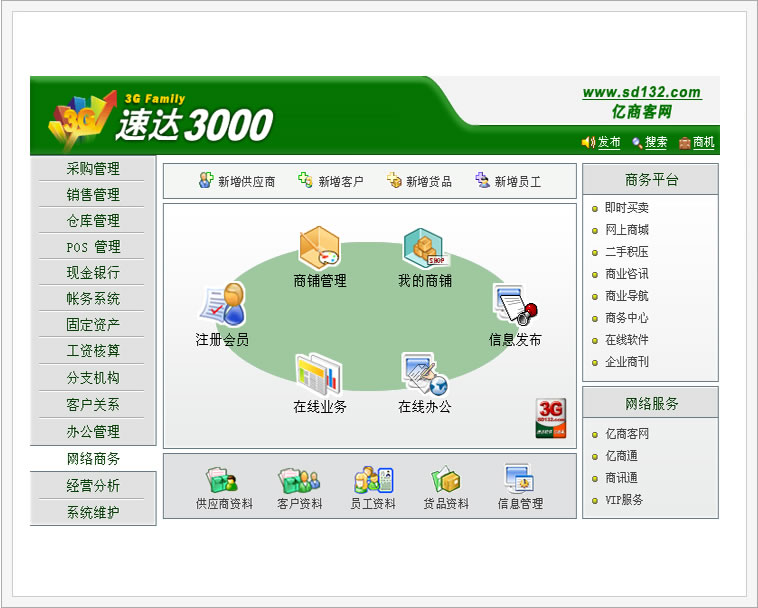The width and height of the screenshot is (758, 608).
Task: Select 客户关系 in the left menu
Action: point(93,405)
